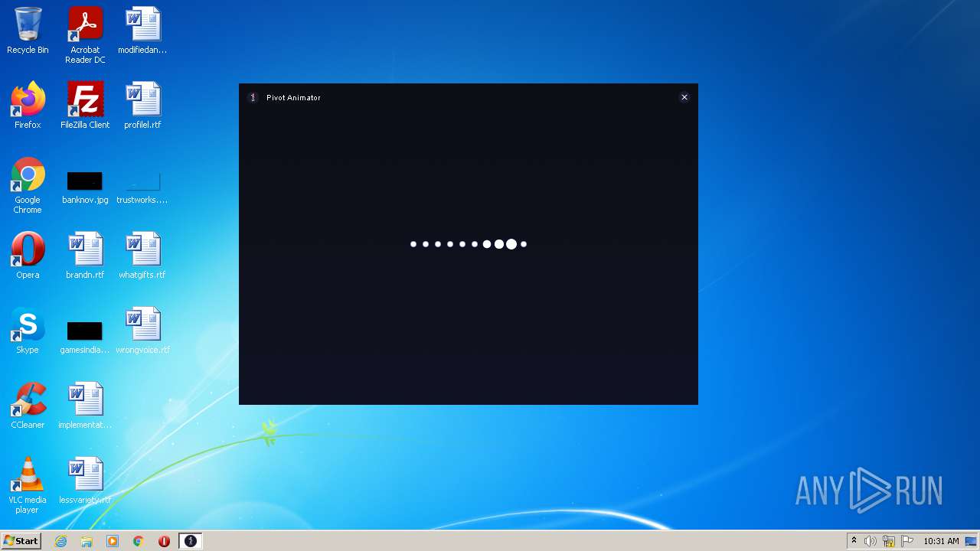The height and width of the screenshot is (551, 980).
Task: Close the Pivot Animator installer window
Action: pos(684,97)
